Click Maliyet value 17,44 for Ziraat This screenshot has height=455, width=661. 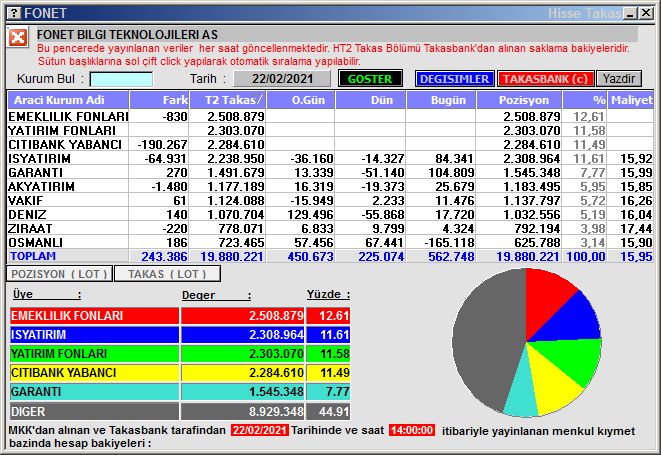(636, 229)
